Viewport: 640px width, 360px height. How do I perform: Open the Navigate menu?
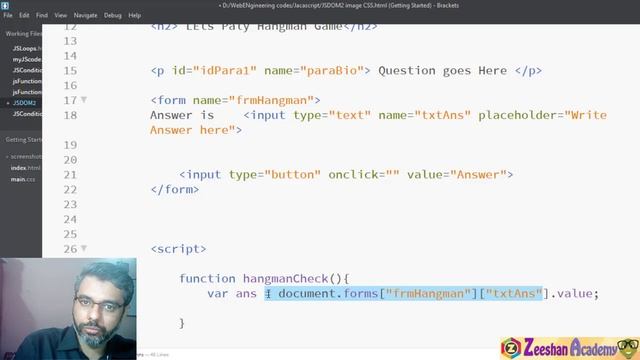click(x=85, y=15)
